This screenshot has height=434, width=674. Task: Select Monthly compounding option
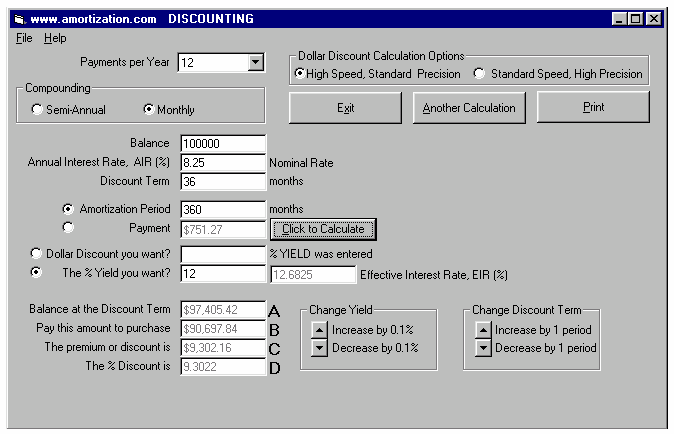pos(150,110)
